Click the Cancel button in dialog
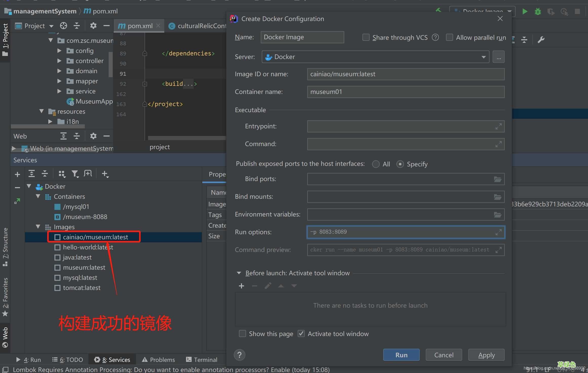Viewport: 588px width, 373px height. [444, 355]
